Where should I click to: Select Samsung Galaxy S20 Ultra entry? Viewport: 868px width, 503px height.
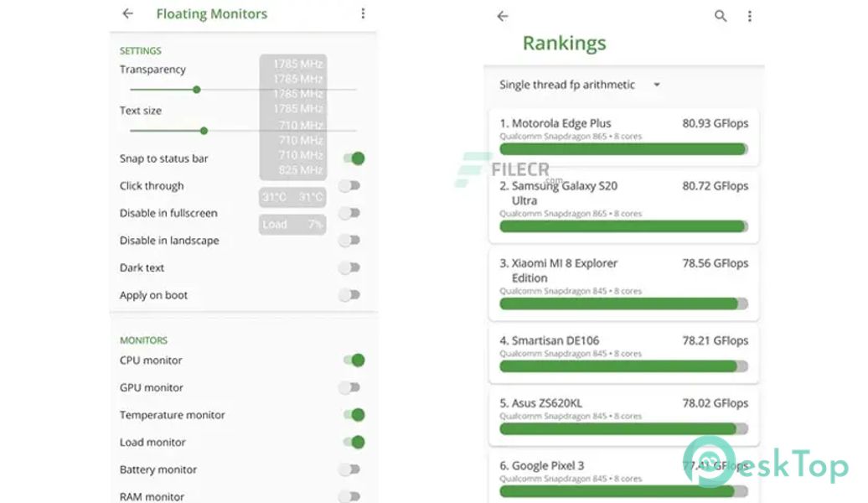coord(623,205)
